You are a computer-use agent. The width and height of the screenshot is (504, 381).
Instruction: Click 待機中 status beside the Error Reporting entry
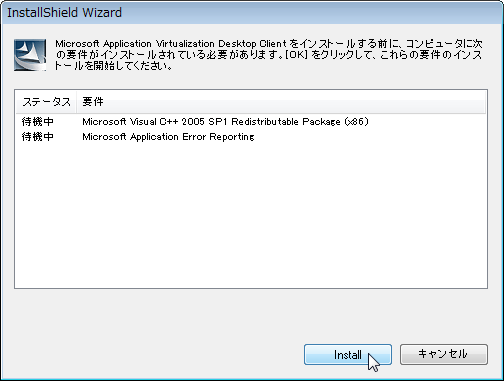(38, 137)
